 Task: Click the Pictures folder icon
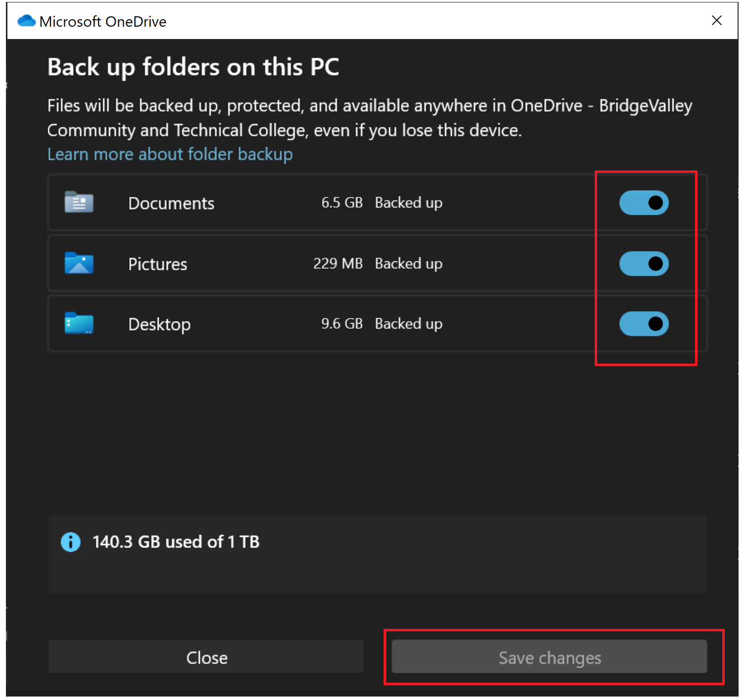[79, 263]
